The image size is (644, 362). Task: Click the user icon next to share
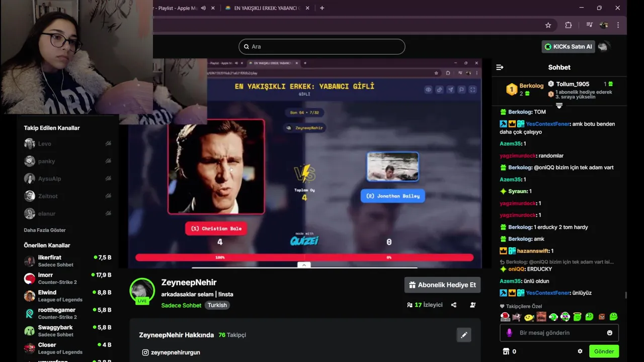click(x=473, y=305)
